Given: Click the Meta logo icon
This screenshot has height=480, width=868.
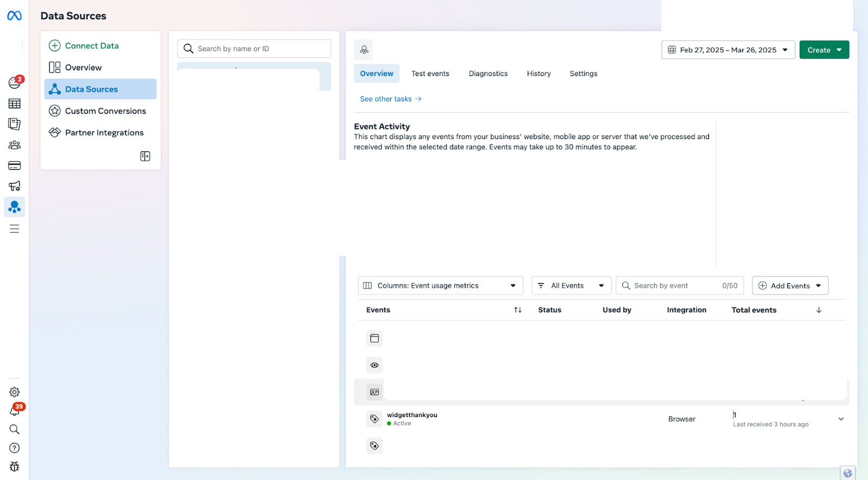Looking at the screenshot, I should [x=15, y=16].
